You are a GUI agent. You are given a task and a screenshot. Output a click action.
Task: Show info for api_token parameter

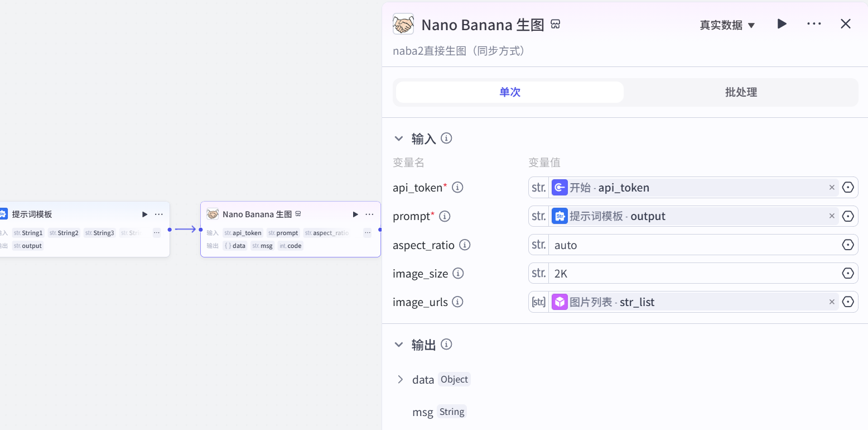pos(457,188)
